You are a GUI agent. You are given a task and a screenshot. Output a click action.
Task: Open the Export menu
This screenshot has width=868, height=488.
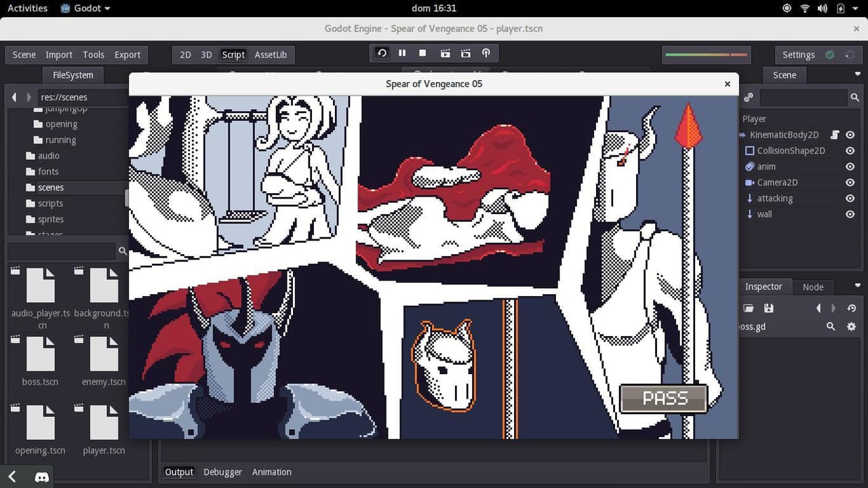pos(127,55)
